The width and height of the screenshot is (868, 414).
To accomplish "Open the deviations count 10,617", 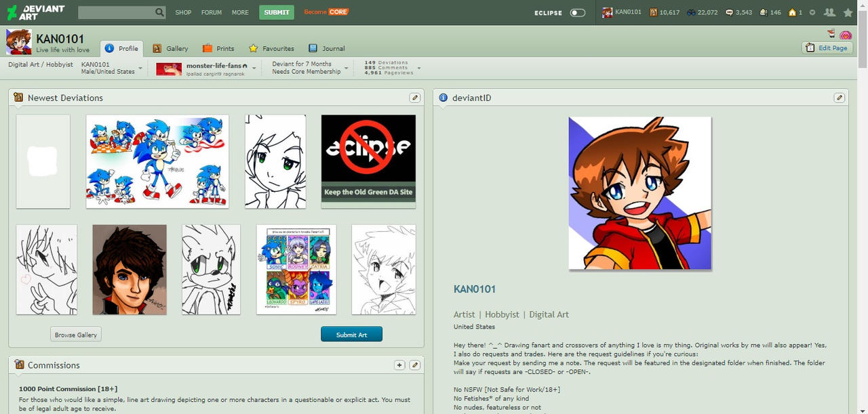I will (x=665, y=12).
